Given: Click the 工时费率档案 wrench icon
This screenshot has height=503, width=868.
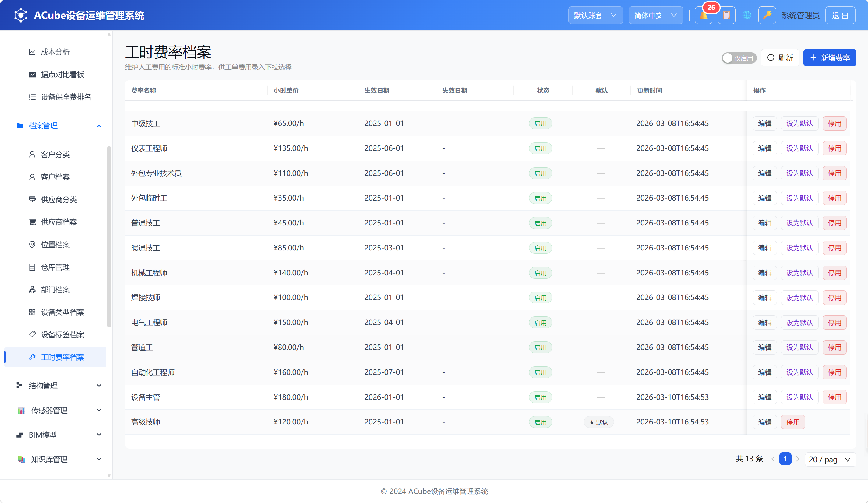Looking at the screenshot, I should click(x=32, y=357).
